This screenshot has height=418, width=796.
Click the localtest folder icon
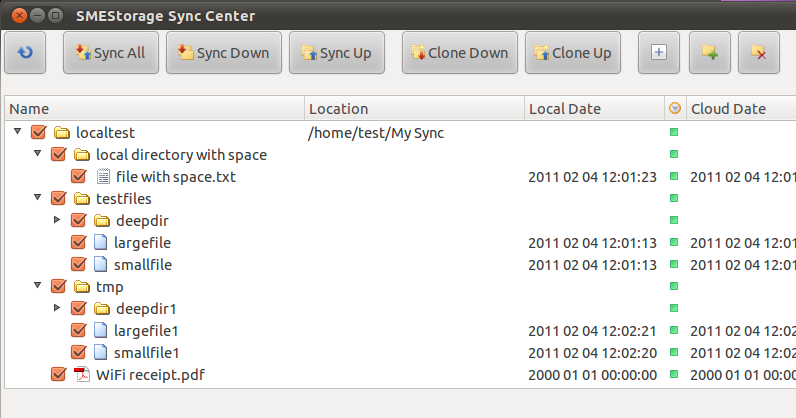[x=62, y=132]
